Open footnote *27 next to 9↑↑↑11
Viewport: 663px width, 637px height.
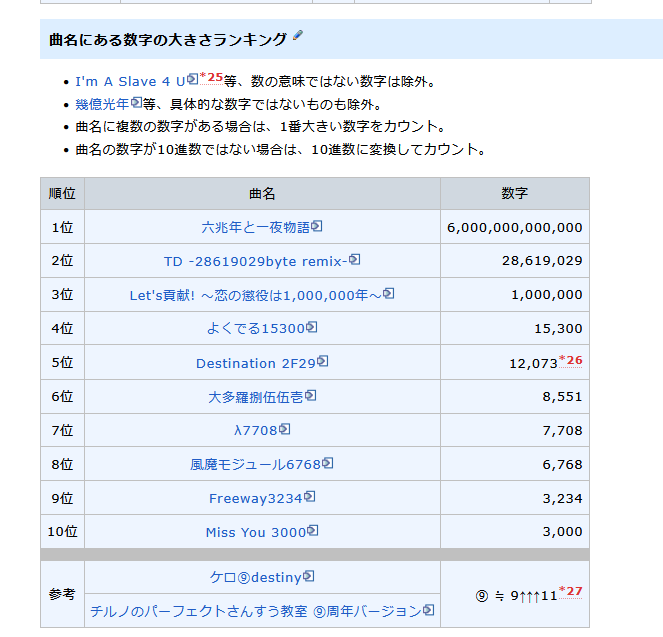[571, 591]
